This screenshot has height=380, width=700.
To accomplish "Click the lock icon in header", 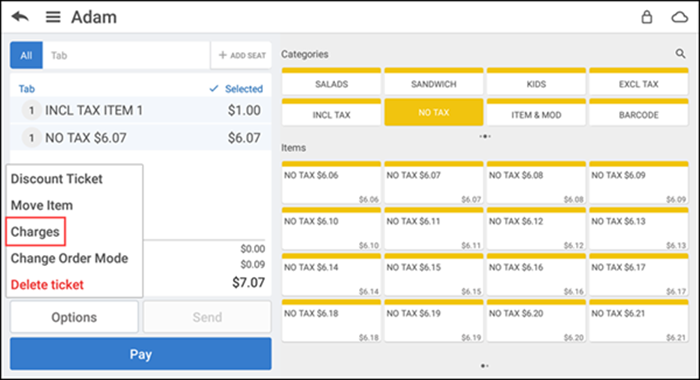I will 646,17.
